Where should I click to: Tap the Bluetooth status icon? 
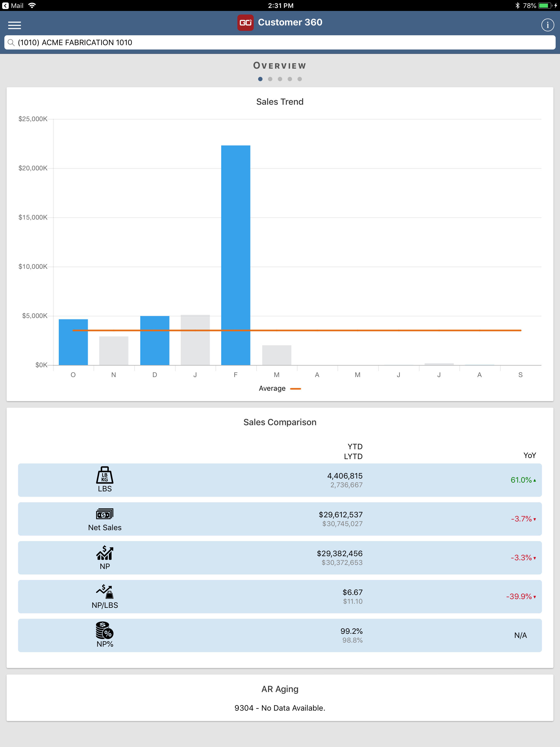point(517,5)
